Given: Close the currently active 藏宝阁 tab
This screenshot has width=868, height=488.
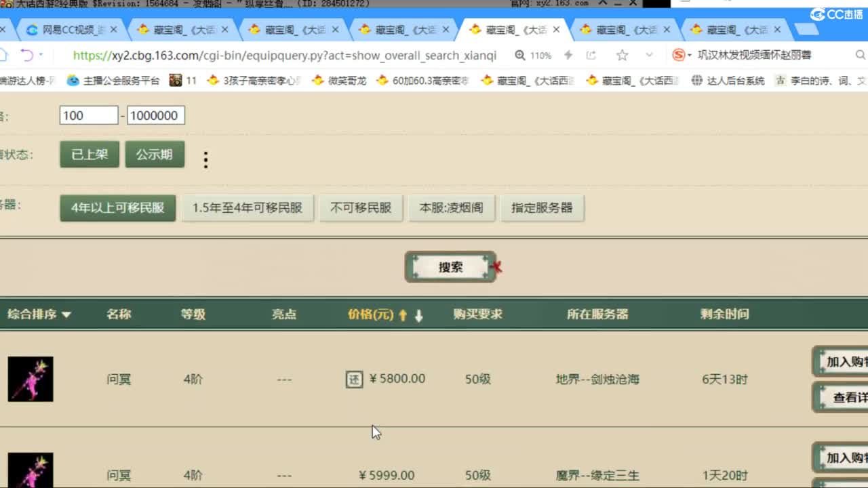Looking at the screenshot, I should (557, 30).
